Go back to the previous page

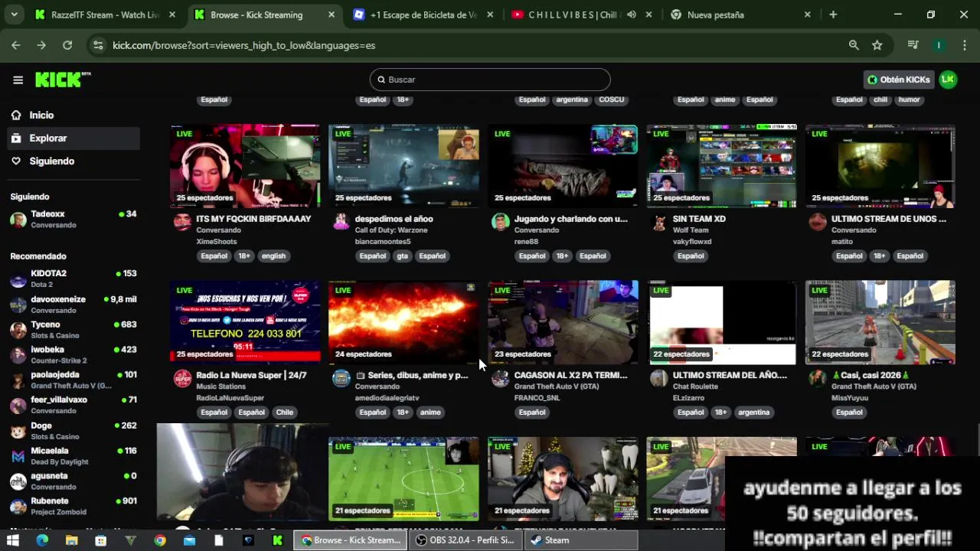(x=16, y=45)
